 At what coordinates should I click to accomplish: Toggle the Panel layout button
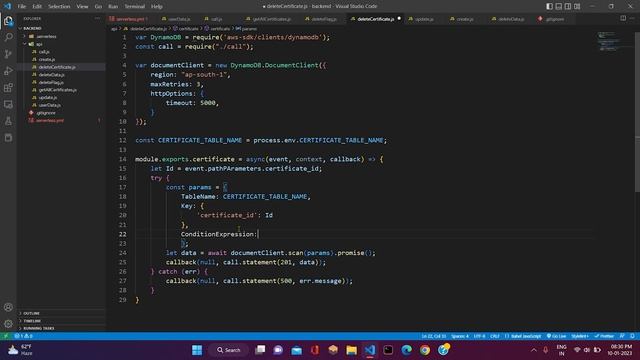click(x=559, y=6)
